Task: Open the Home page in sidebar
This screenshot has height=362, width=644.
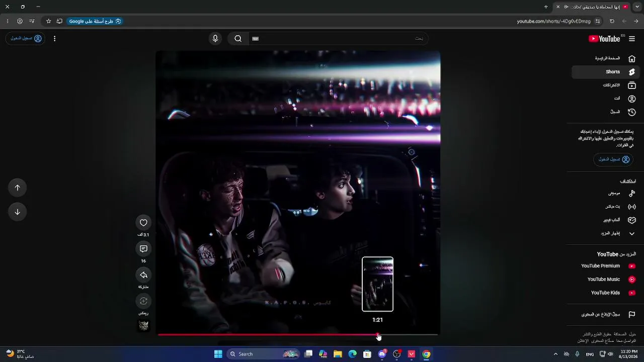Action: coord(606,58)
